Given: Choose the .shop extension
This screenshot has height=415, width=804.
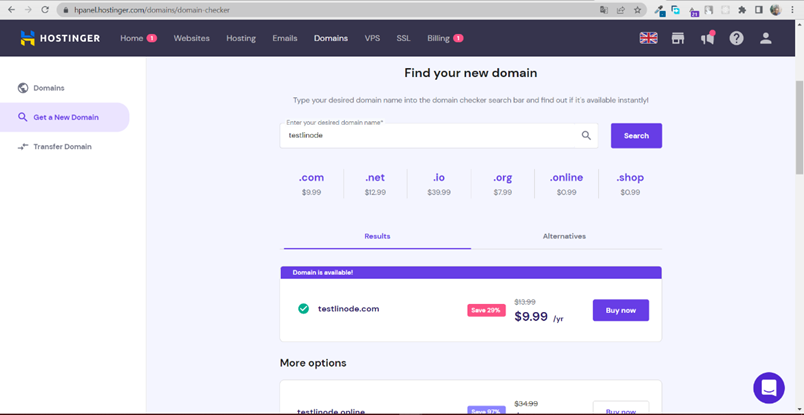Looking at the screenshot, I should point(630,184).
